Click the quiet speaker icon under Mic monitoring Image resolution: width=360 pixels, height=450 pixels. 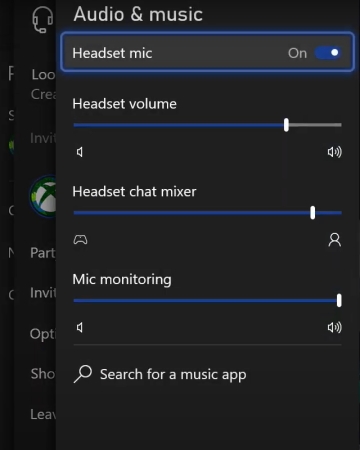point(80,328)
